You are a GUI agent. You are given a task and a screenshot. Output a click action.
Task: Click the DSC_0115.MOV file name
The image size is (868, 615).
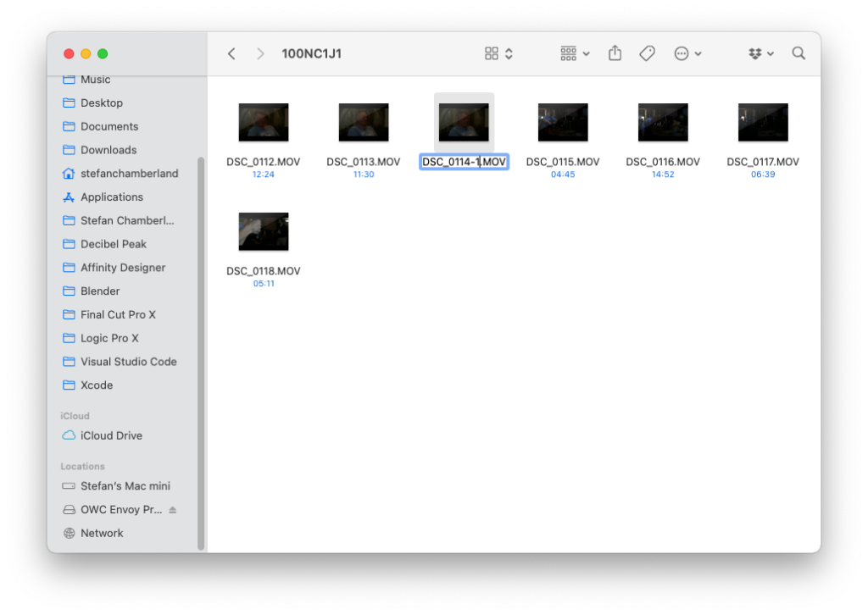(563, 162)
